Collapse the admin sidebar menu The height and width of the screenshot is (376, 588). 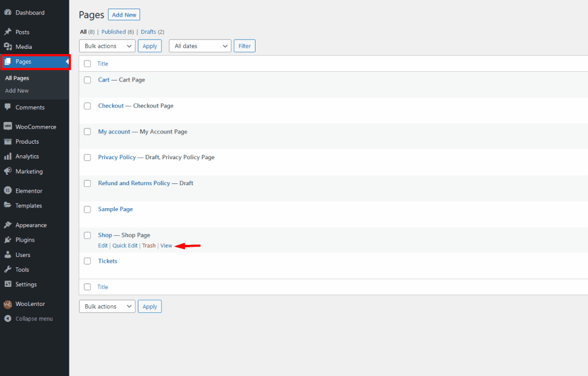point(33,319)
